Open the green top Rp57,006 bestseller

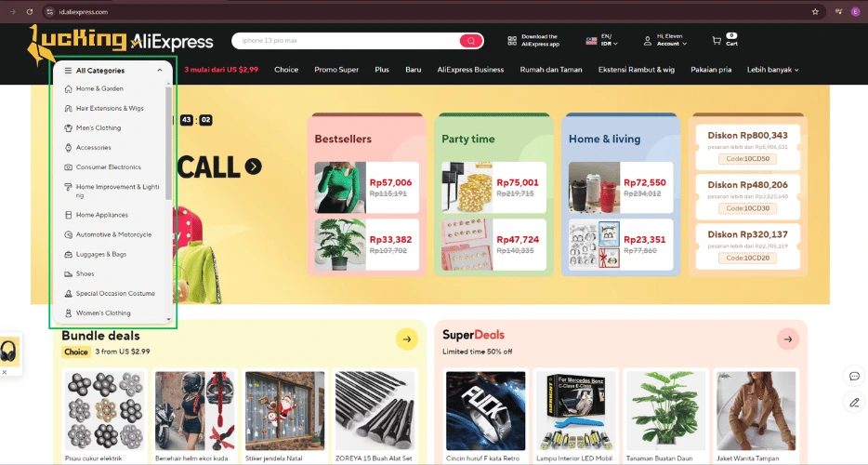(x=366, y=187)
